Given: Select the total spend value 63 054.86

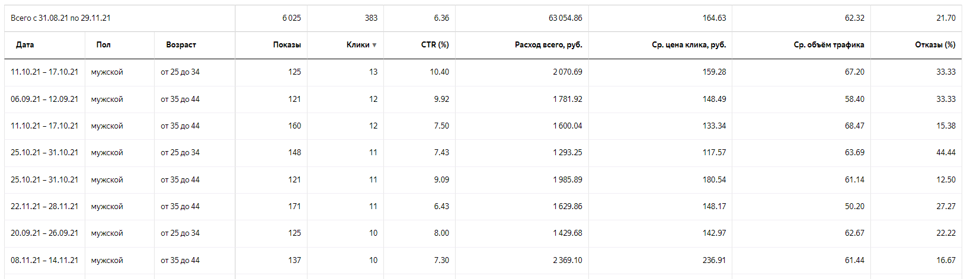Looking at the screenshot, I should [x=565, y=18].
